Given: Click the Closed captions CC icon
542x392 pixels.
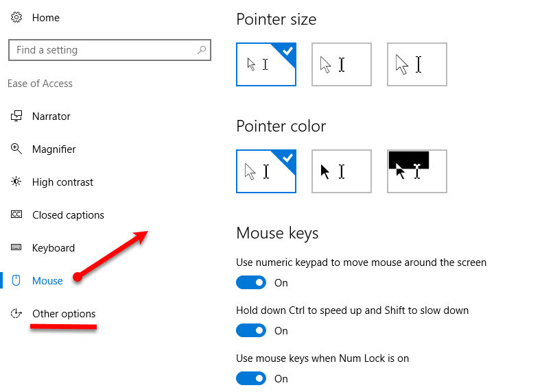Looking at the screenshot, I should point(16,215).
